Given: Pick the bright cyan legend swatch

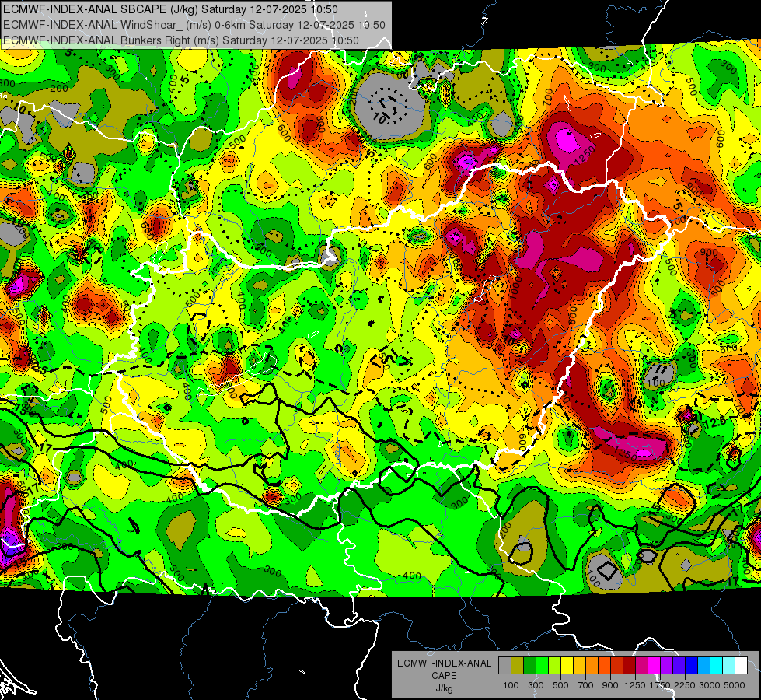Looking at the screenshot, I should 717,666.
